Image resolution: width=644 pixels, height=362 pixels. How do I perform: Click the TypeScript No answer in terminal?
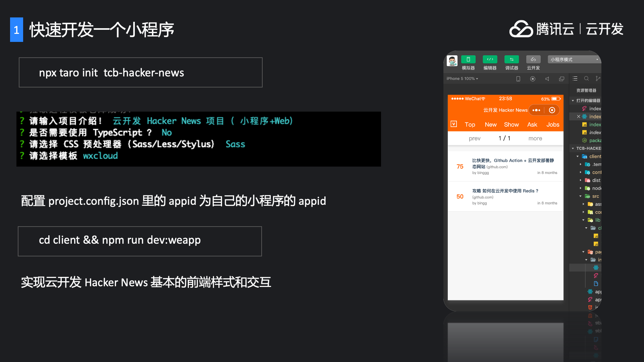[166, 133]
